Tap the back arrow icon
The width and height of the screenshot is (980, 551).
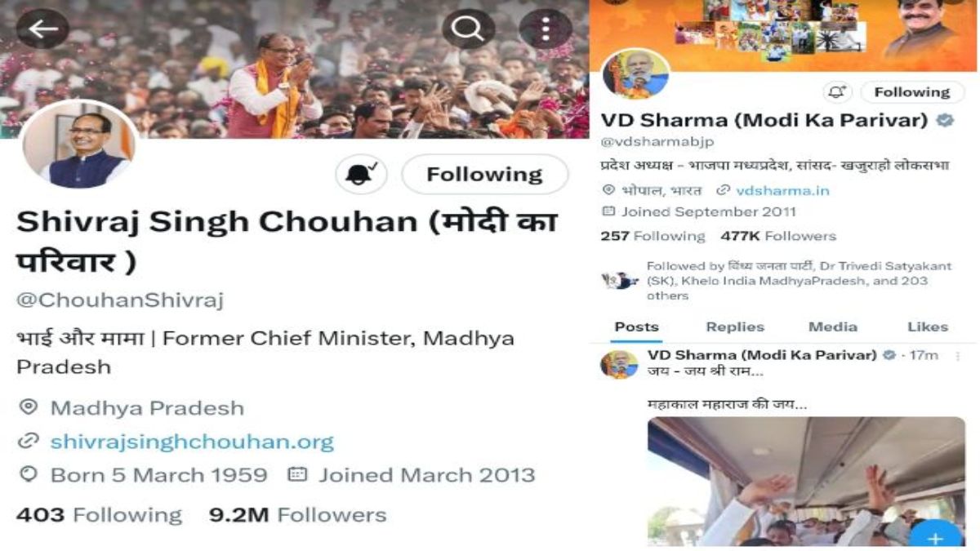pos(42,29)
